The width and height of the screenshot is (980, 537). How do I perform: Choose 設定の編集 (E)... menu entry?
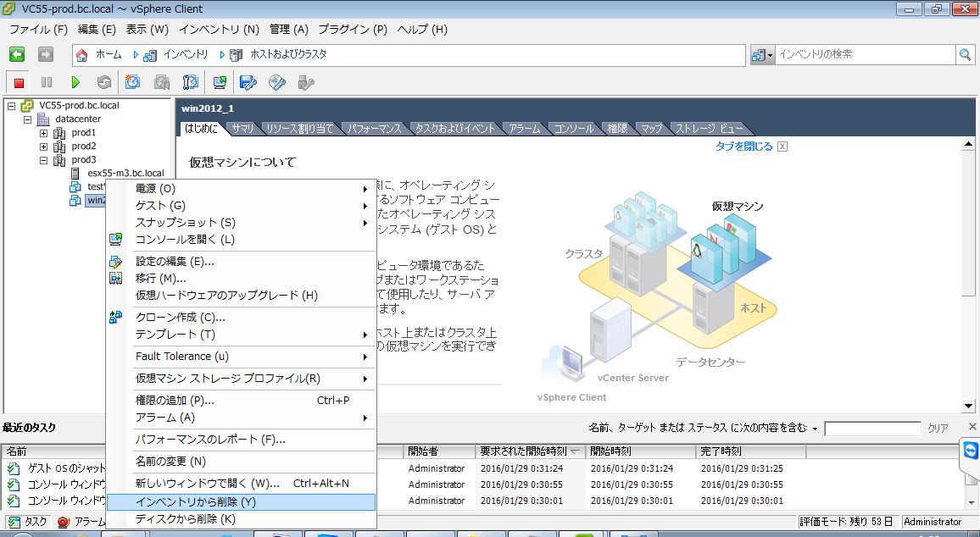coord(242,262)
